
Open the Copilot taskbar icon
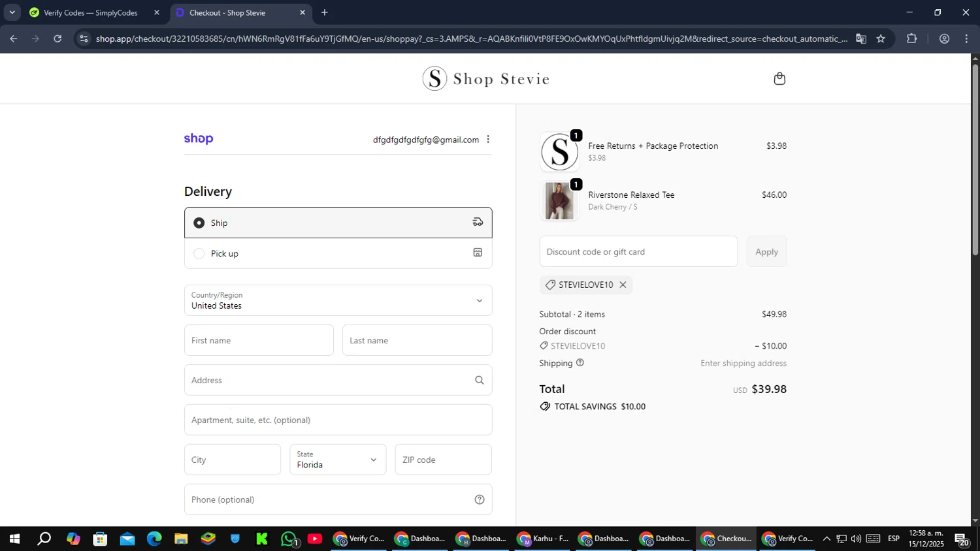[x=73, y=539]
